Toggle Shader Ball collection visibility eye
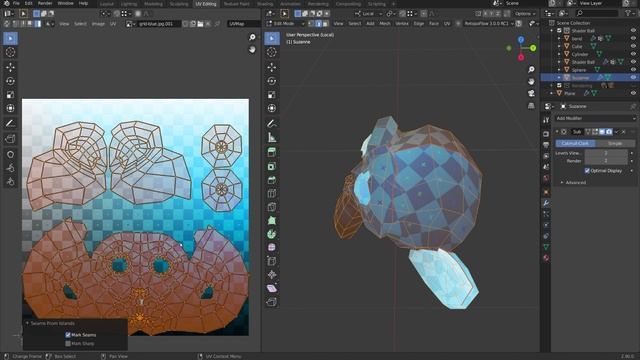Screen dimensions: 640x360 pos(633,31)
